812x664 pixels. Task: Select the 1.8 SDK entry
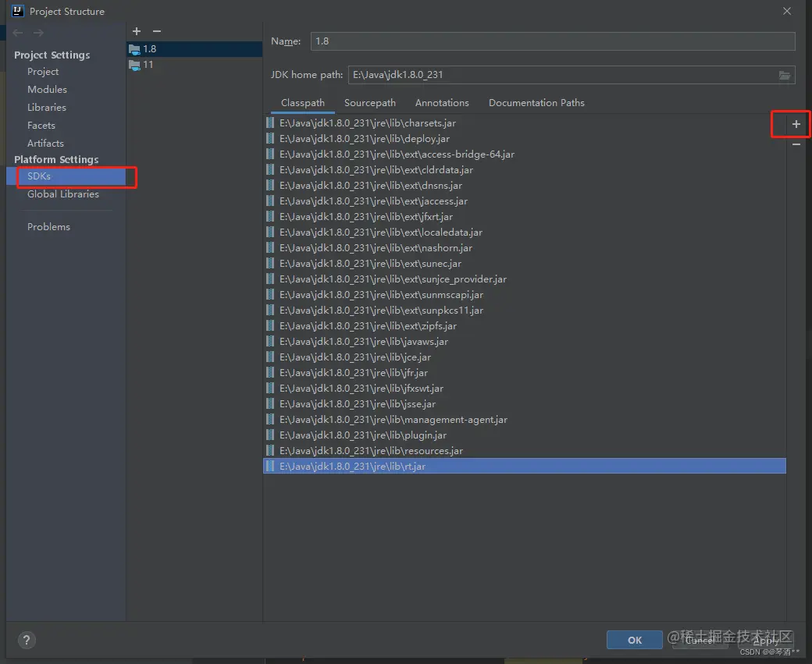(x=194, y=49)
